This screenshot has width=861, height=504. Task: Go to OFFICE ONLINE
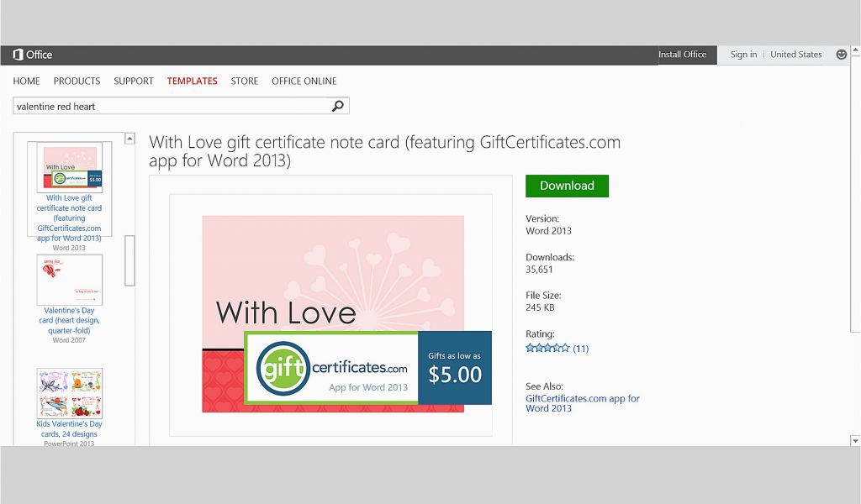tap(304, 81)
